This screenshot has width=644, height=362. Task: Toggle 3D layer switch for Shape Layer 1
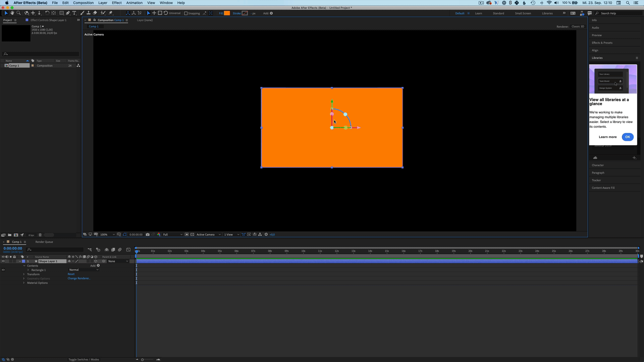coord(96,261)
